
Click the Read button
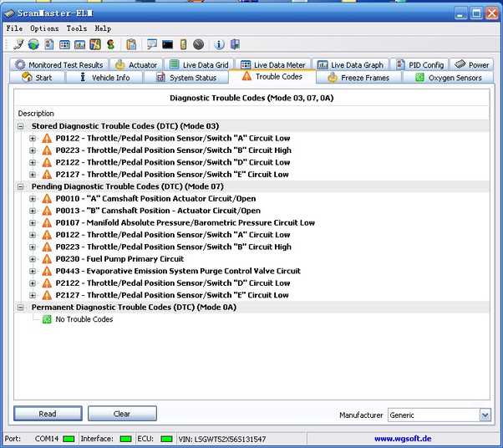click(48, 414)
